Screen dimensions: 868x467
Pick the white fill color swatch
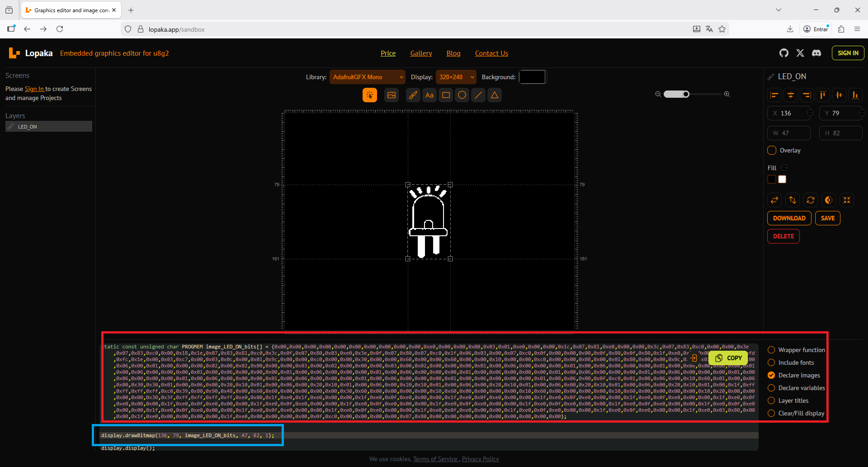[782, 179]
